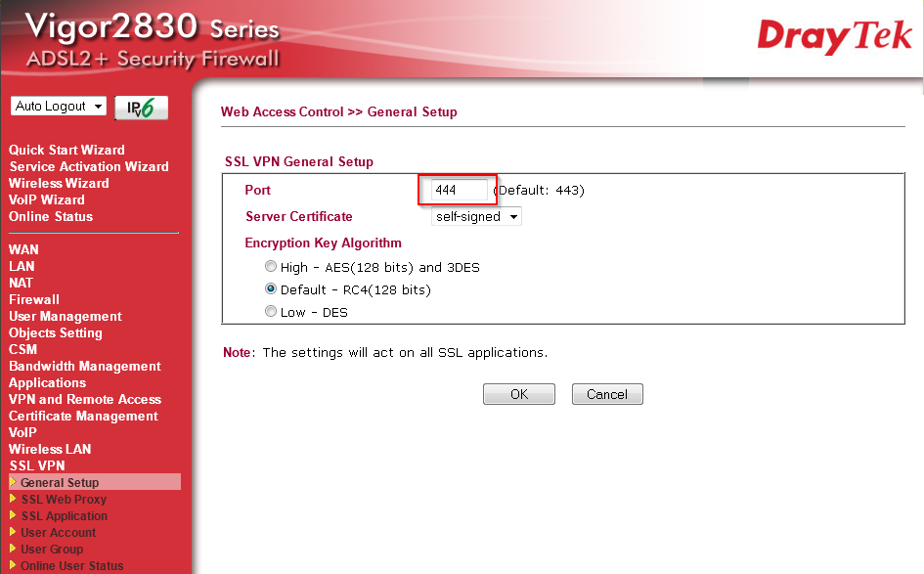Viewport: 924px width, 574px height.
Task: Expand Wireless LAN menu
Action: [50, 449]
